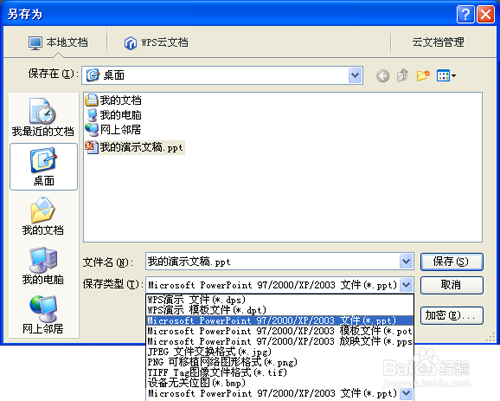The image size is (500, 401).
Task: Expand the 保存在 location dropdown
Action: (x=355, y=75)
